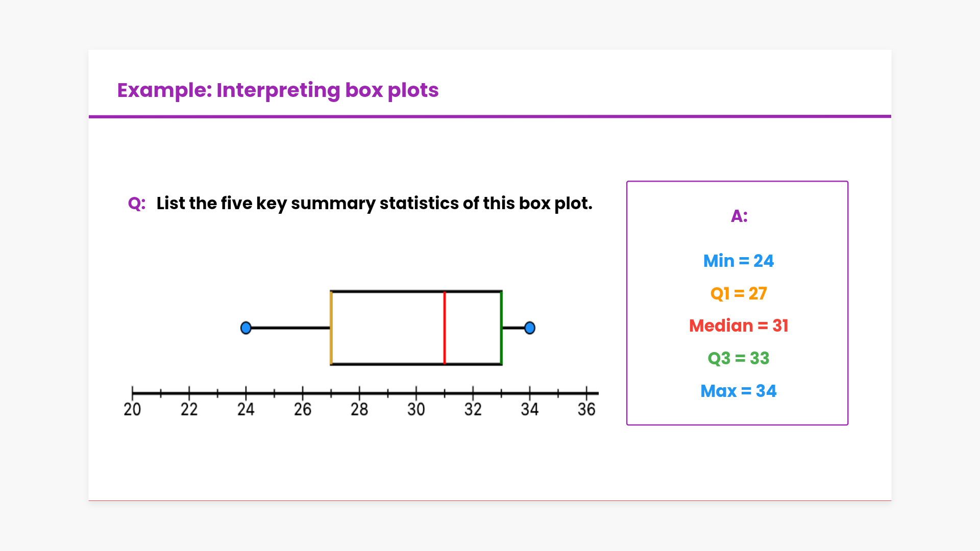The image size is (980, 551).
Task: Select the 'Min = 24' answer text
Action: (x=738, y=261)
